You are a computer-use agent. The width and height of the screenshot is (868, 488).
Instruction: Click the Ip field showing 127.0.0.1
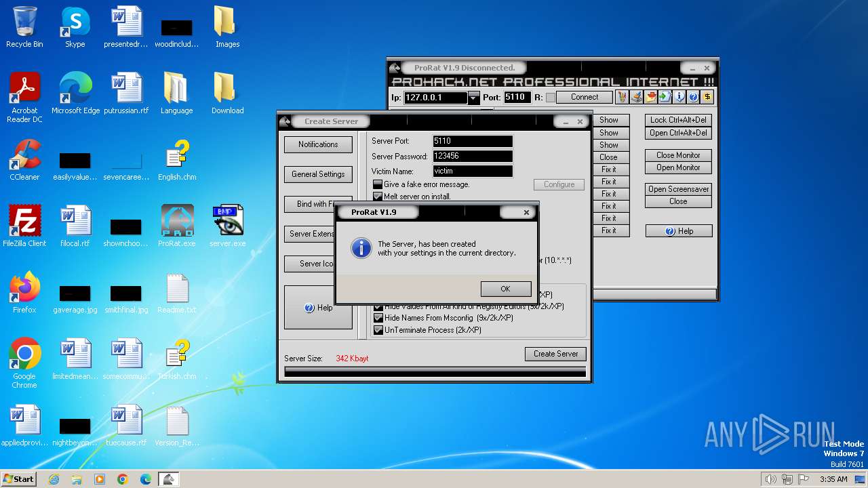435,98
